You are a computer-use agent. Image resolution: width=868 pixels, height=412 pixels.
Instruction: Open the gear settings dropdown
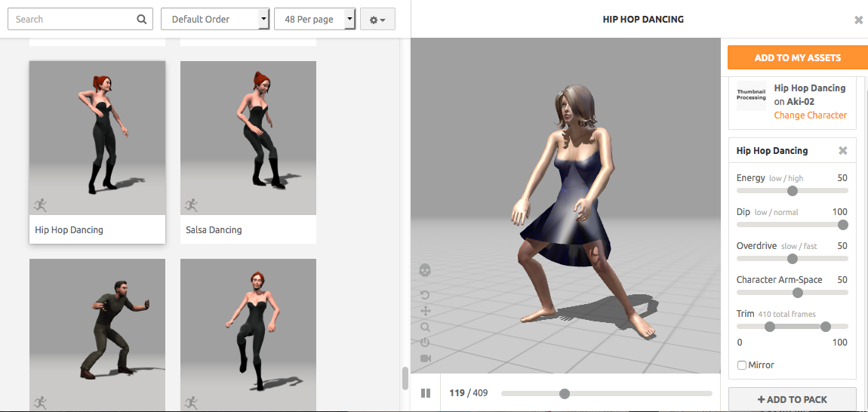(x=377, y=20)
